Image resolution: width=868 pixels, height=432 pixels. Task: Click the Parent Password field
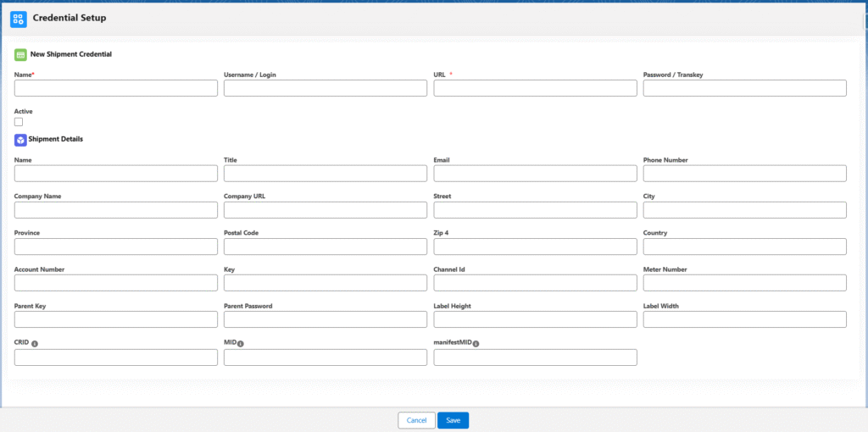click(x=325, y=319)
